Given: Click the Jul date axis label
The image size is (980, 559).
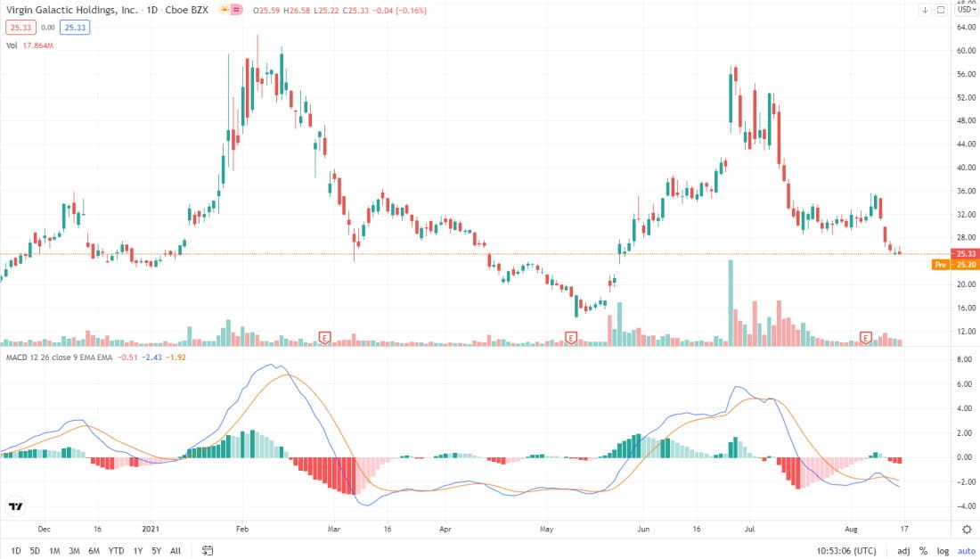Looking at the screenshot, I should point(749,529).
